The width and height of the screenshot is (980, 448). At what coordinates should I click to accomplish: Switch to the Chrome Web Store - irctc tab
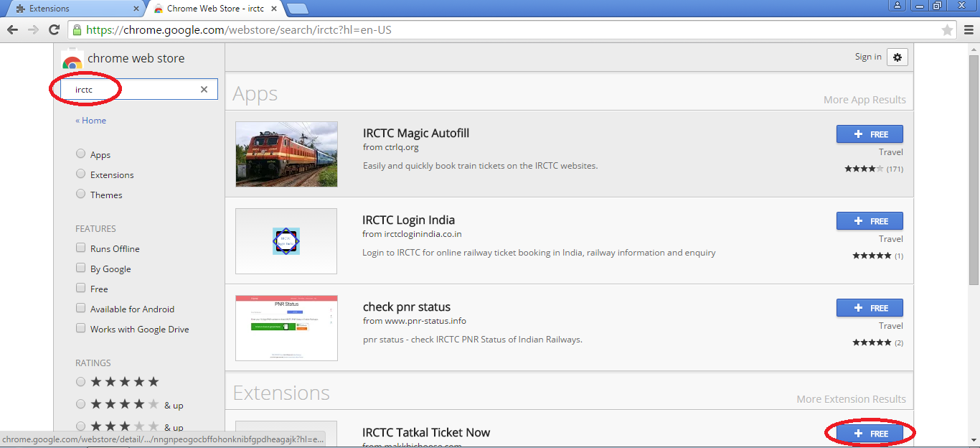click(x=215, y=9)
